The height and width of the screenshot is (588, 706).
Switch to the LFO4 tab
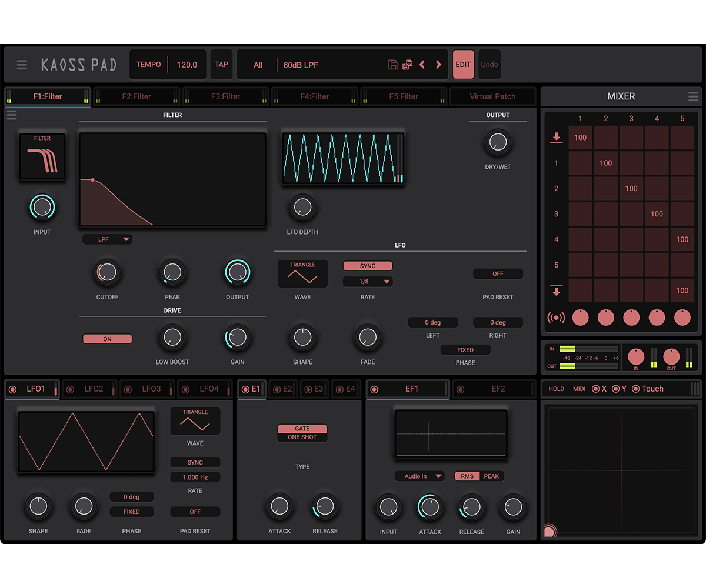click(x=205, y=389)
